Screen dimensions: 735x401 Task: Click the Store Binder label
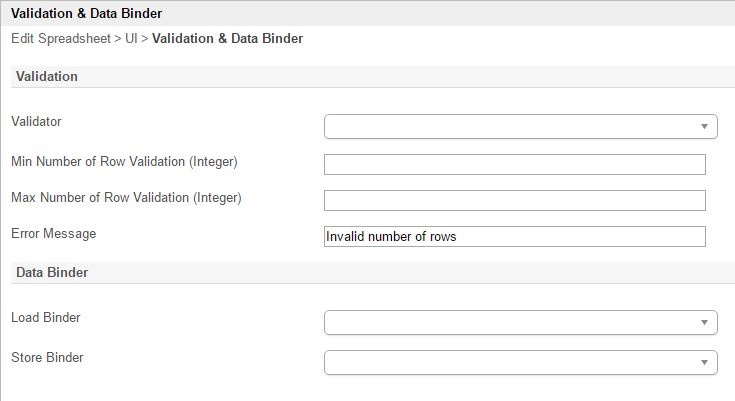pyautogui.click(x=47, y=357)
